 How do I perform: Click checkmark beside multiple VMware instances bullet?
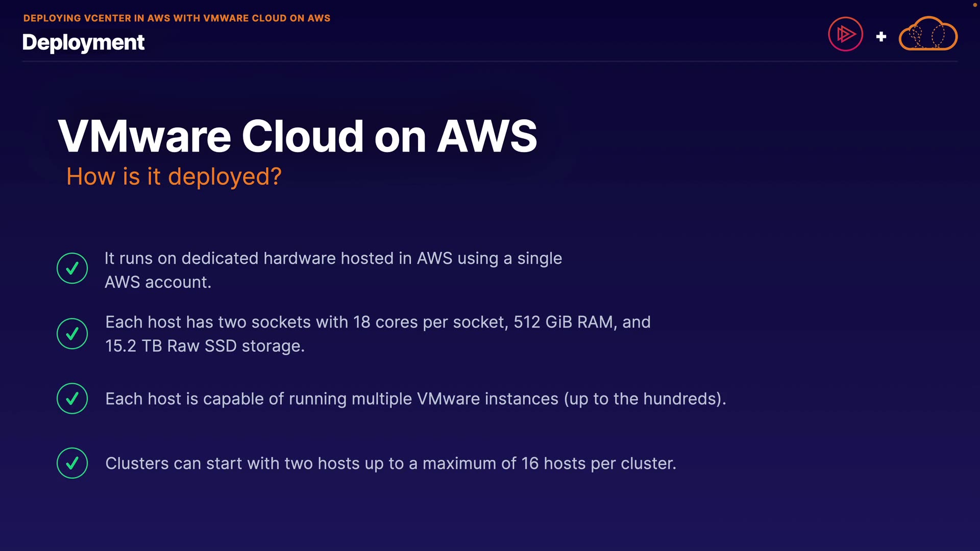click(72, 398)
